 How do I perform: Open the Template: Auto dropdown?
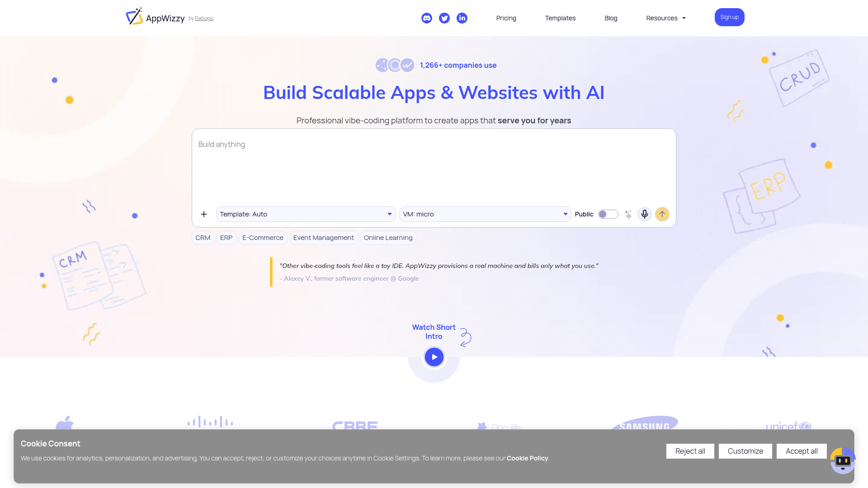(x=306, y=214)
